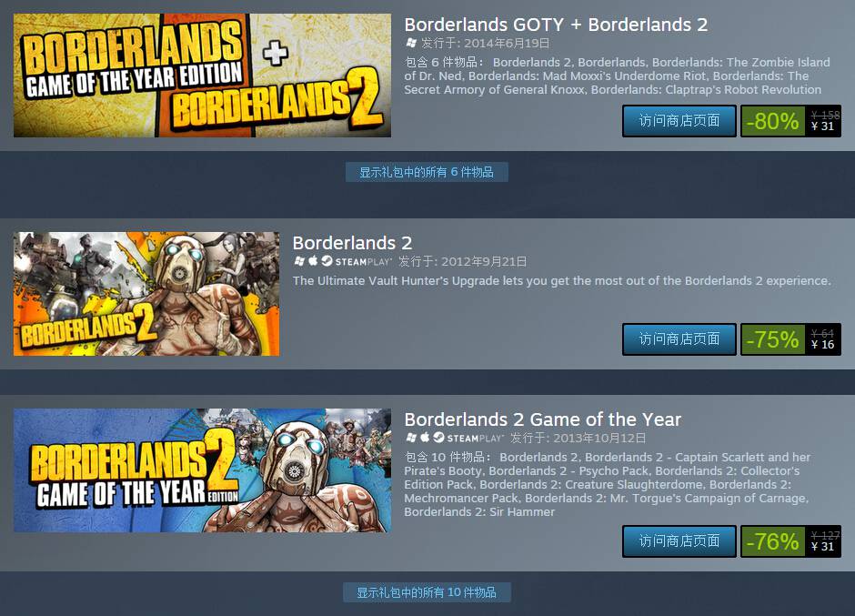
Task: Visit store page for Borderlands 2
Action: click(x=679, y=338)
